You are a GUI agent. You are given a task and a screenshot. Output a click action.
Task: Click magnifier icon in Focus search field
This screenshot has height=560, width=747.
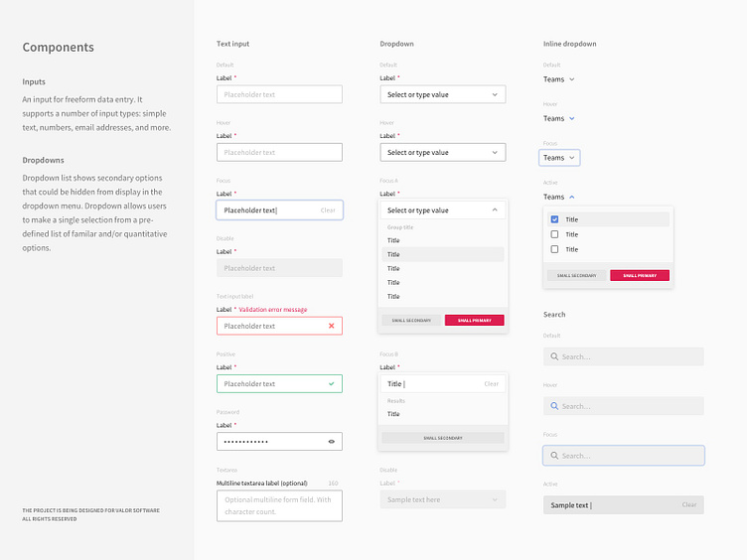click(554, 456)
